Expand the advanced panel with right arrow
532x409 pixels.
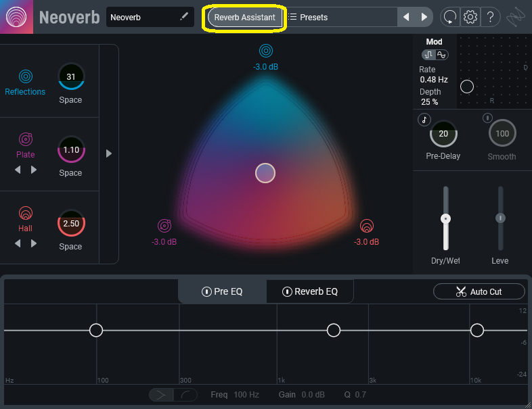click(x=109, y=153)
